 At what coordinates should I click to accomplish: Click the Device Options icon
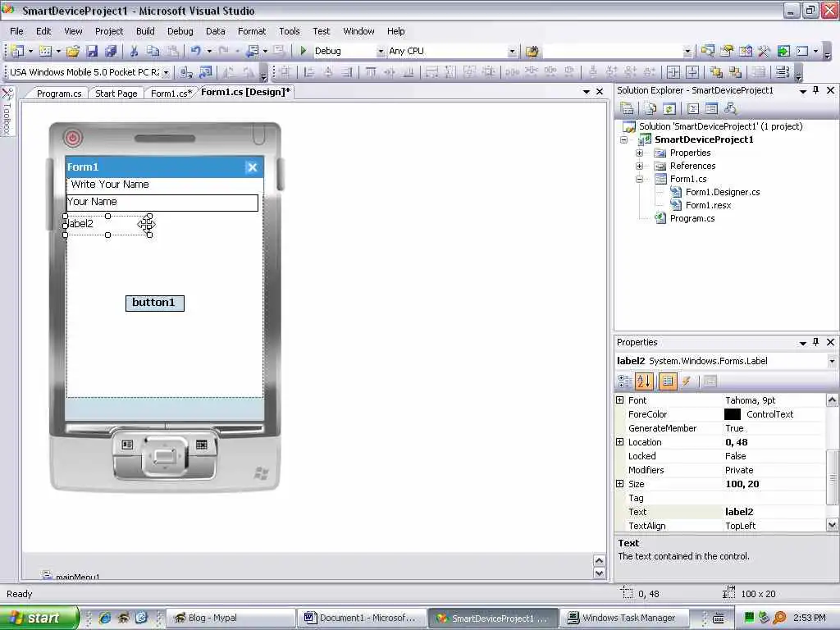pyautogui.click(x=205, y=72)
